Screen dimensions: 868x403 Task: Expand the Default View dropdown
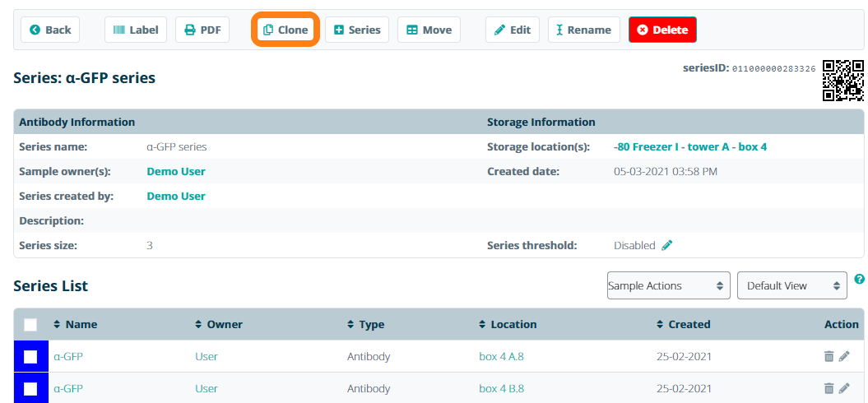[791, 285]
